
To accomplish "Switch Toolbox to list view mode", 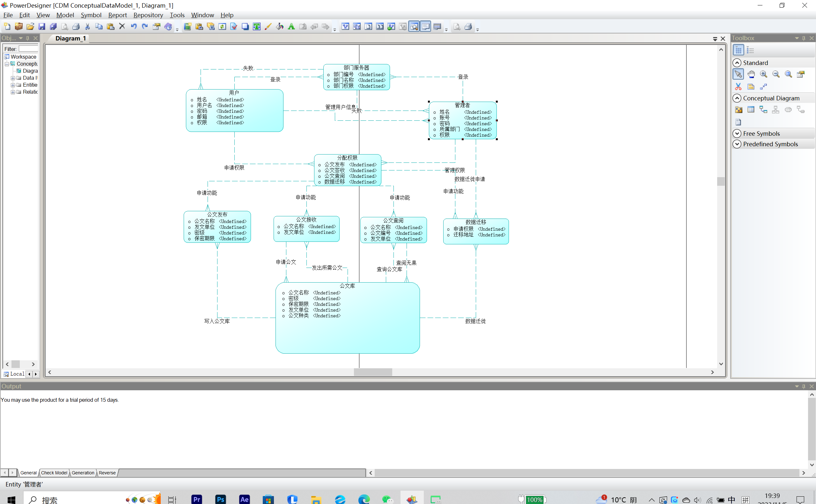I will pos(750,50).
